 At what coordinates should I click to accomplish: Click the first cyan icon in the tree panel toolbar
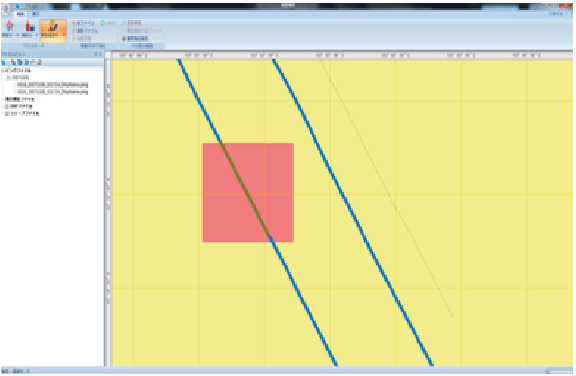tap(4, 62)
